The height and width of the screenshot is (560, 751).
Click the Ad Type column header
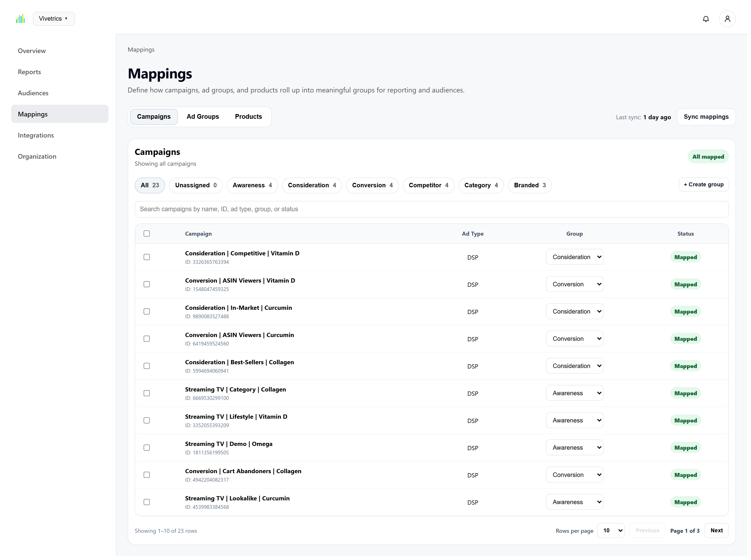pyautogui.click(x=472, y=234)
